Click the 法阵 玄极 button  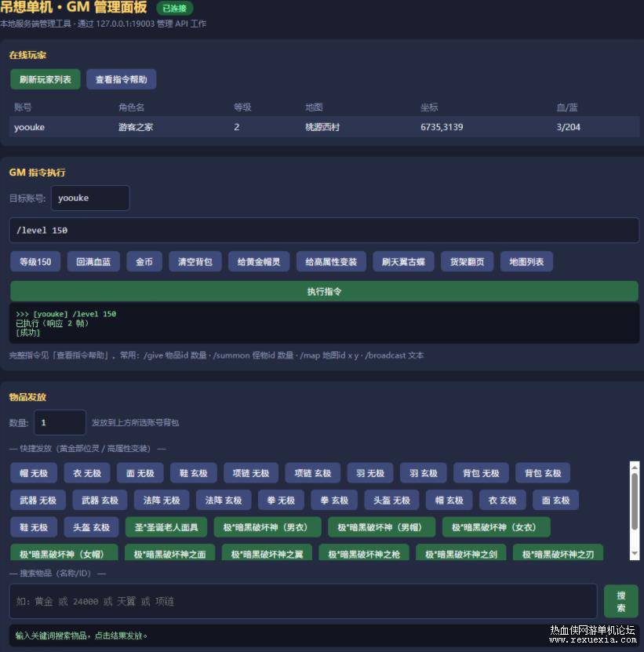[224, 500]
